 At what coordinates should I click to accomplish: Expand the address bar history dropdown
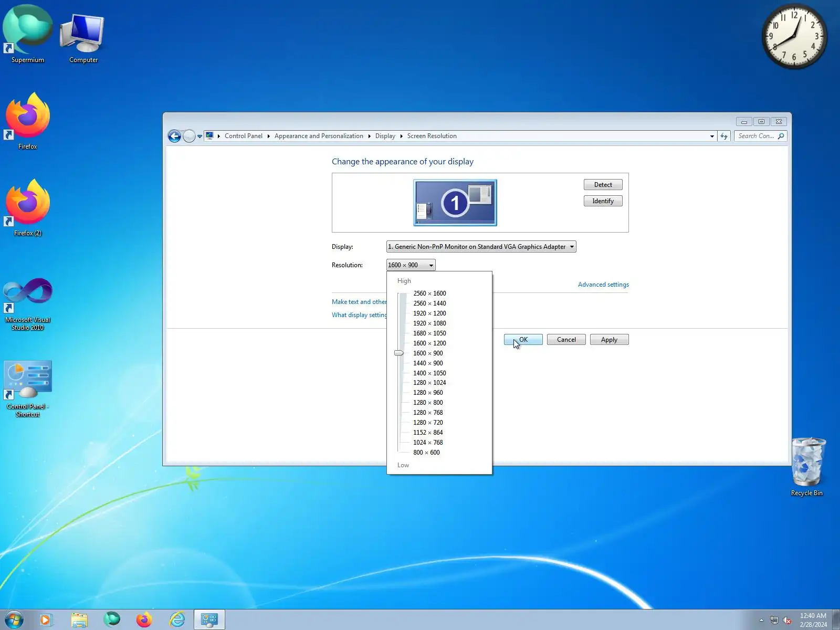click(x=712, y=136)
